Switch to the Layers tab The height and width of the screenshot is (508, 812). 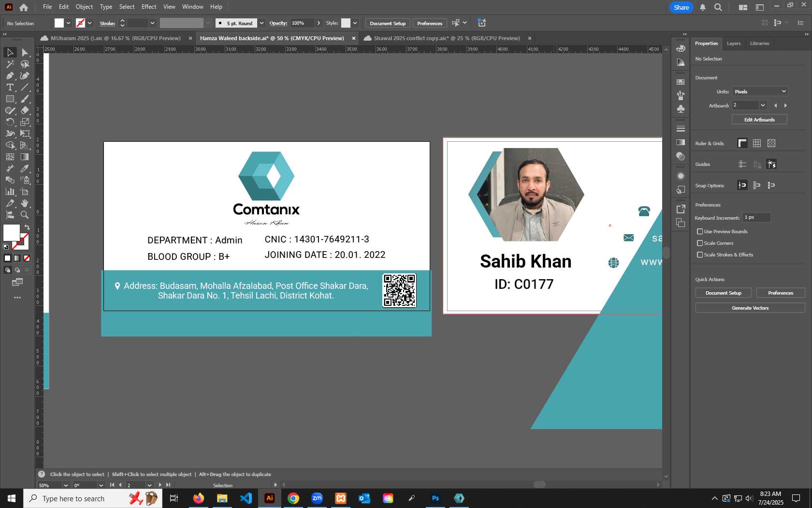coord(733,44)
